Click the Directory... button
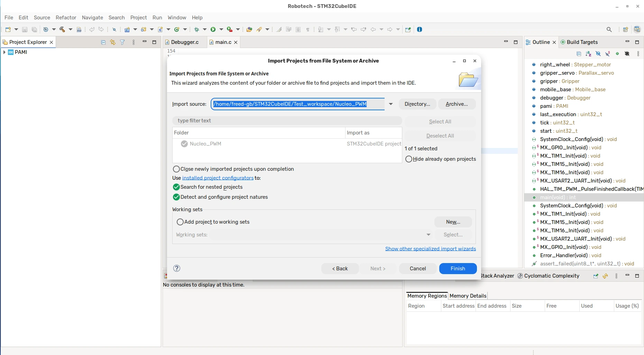The width and height of the screenshot is (644, 355). point(417,104)
